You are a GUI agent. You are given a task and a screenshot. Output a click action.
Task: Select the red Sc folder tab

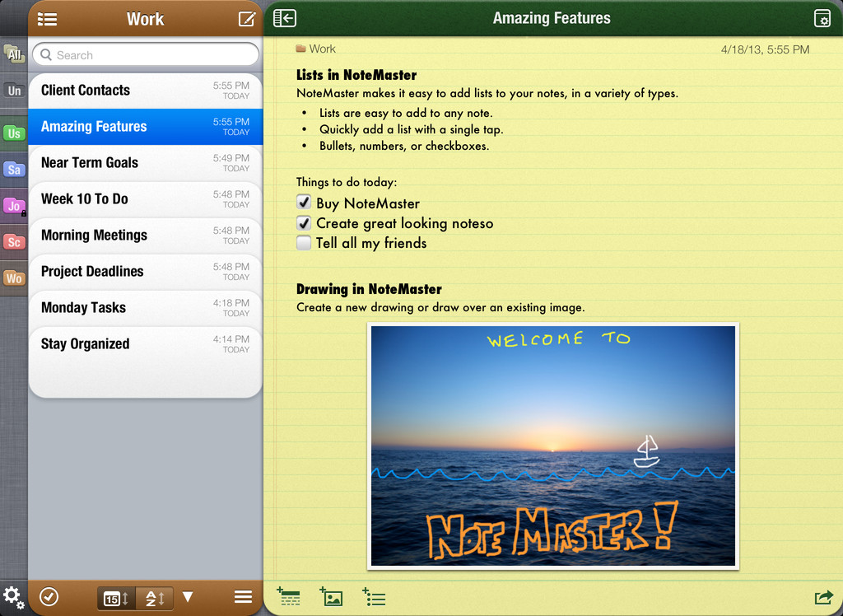(x=14, y=242)
